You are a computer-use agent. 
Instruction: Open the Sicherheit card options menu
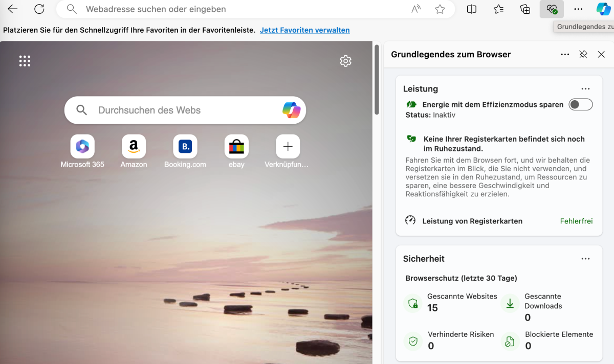point(585,258)
